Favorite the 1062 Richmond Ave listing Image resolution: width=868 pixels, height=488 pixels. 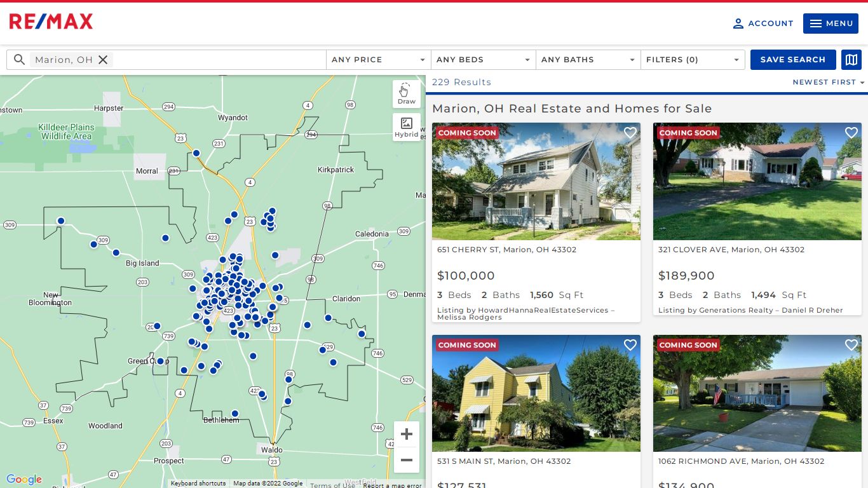click(x=851, y=345)
